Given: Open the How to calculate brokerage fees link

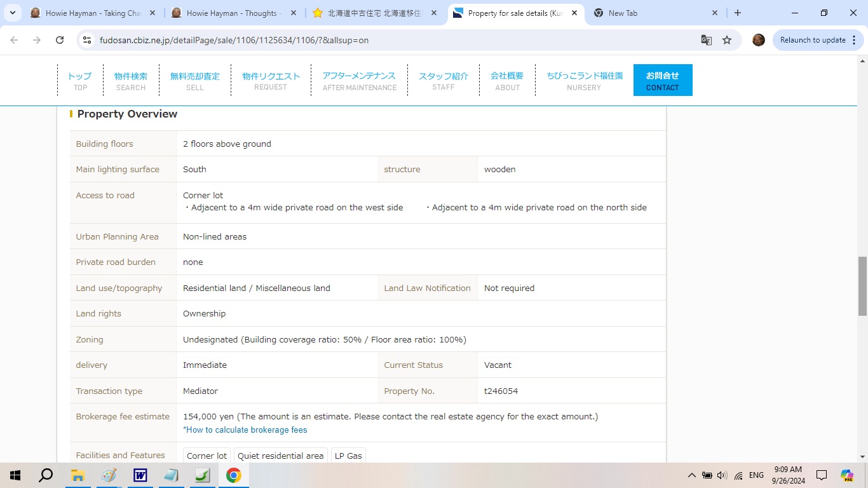Looking at the screenshot, I should pyautogui.click(x=245, y=430).
